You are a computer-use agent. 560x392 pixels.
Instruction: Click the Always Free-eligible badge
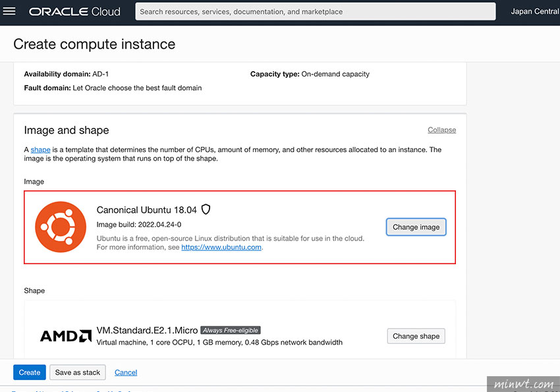tap(231, 330)
